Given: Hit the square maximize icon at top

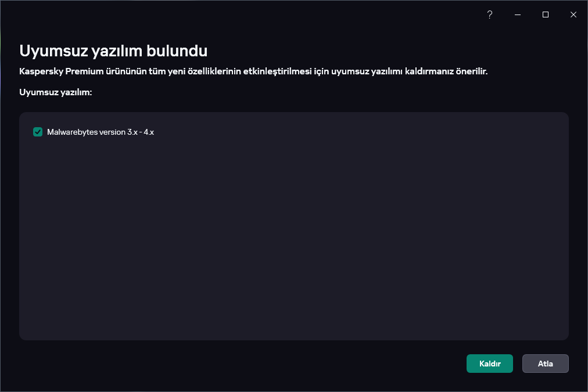Looking at the screenshot, I should pyautogui.click(x=546, y=15).
